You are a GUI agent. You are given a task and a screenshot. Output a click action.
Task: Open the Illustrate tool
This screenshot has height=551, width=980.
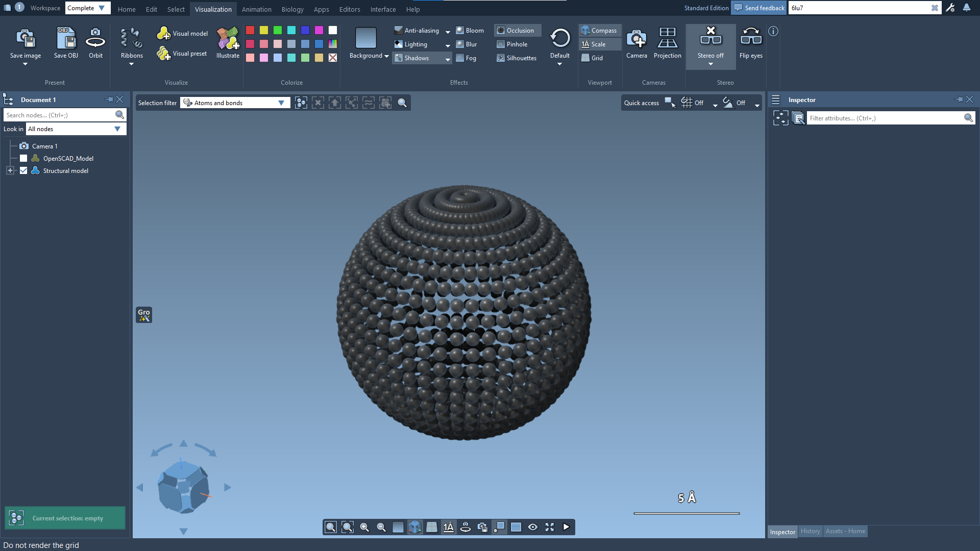tap(228, 39)
